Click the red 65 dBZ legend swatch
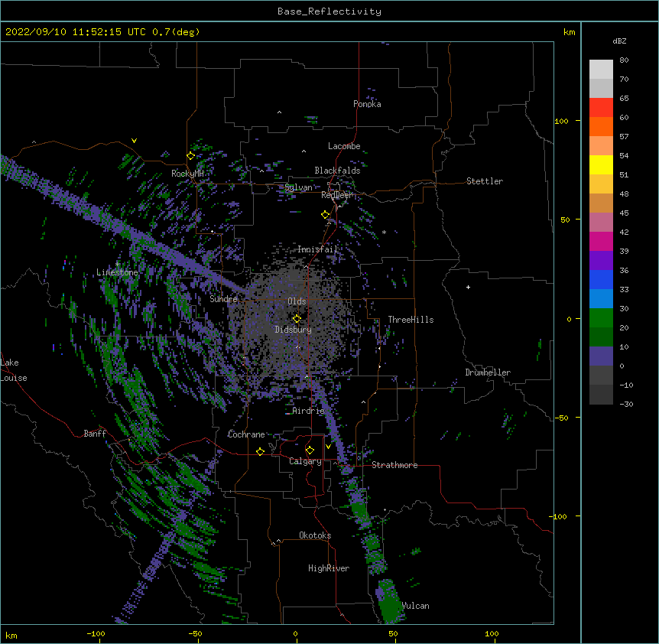The image size is (659, 644). [601, 108]
